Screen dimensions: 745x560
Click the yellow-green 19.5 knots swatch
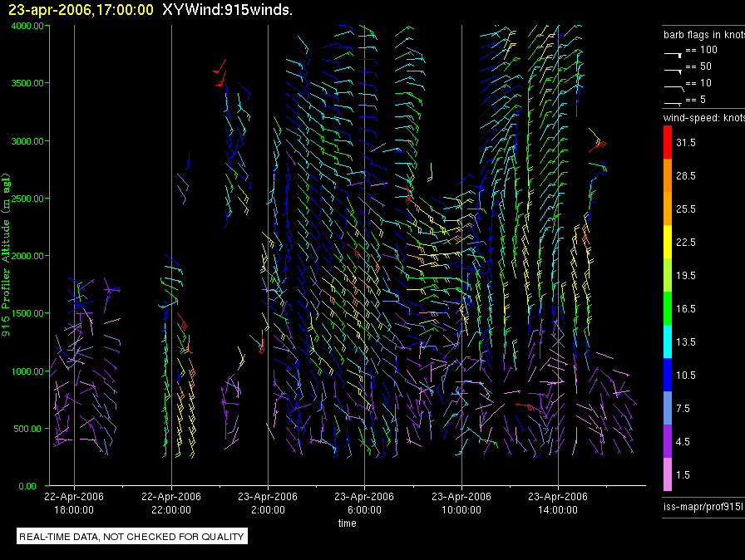[x=668, y=275]
